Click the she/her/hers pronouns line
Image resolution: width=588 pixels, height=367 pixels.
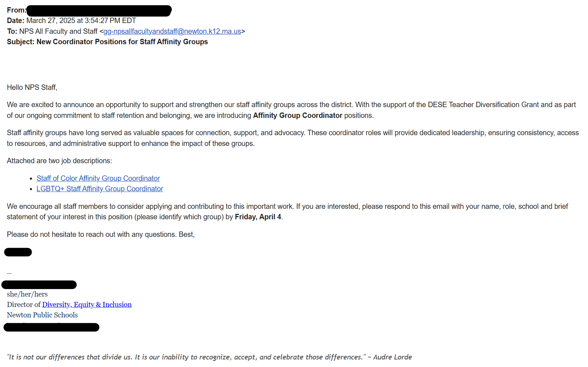click(x=27, y=294)
